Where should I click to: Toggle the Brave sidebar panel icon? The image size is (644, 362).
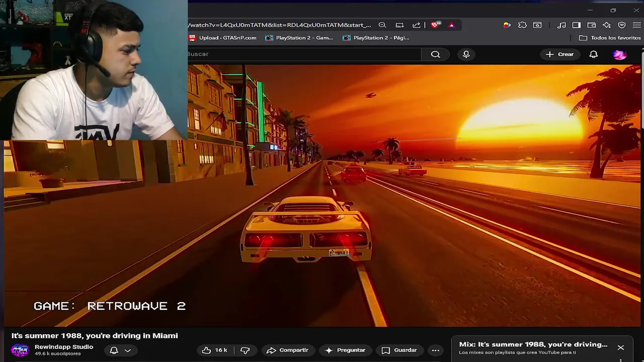(577, 25)
